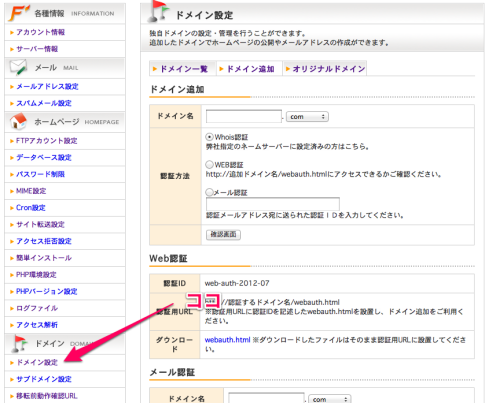Screen dimensions: 500x403
Task: Open the com TLD dropdown in ドメイン追加
Action: tap(307, 117)
